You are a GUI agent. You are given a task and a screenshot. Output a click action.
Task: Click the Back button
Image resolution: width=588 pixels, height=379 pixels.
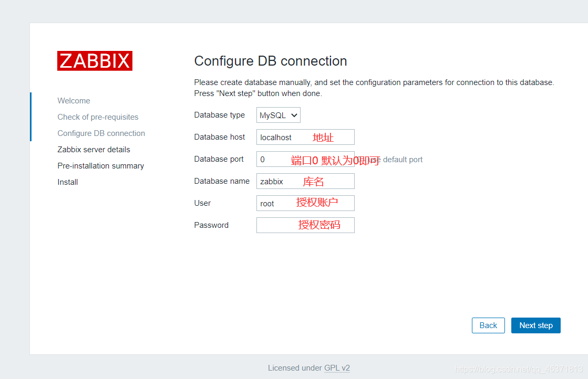488,325
